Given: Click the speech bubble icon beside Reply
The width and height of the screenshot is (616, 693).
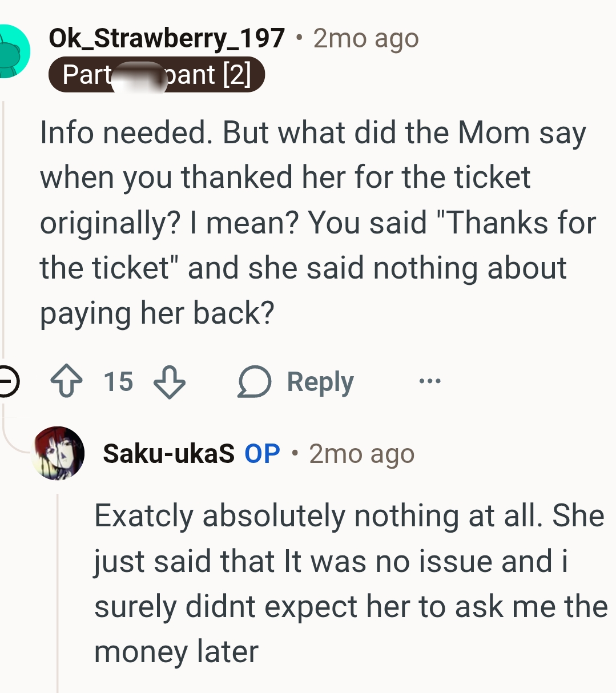Looking at the screenshot, I should 254,381.
